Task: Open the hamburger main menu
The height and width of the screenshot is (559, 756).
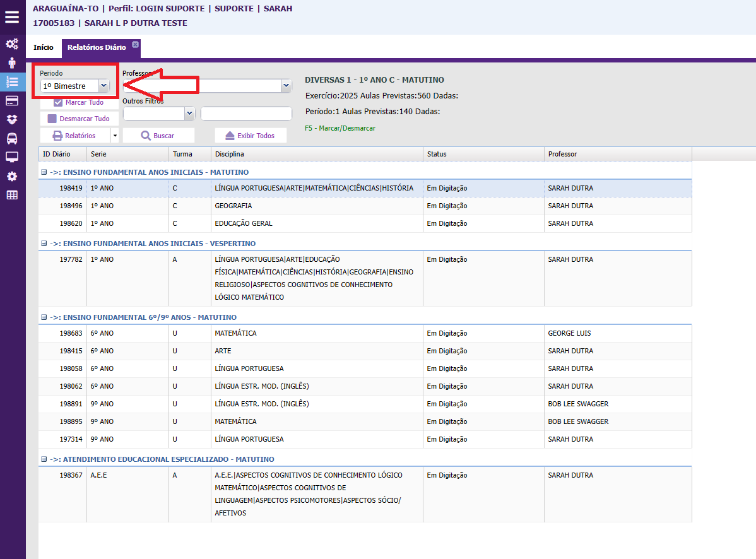Action: pos(12,17)
